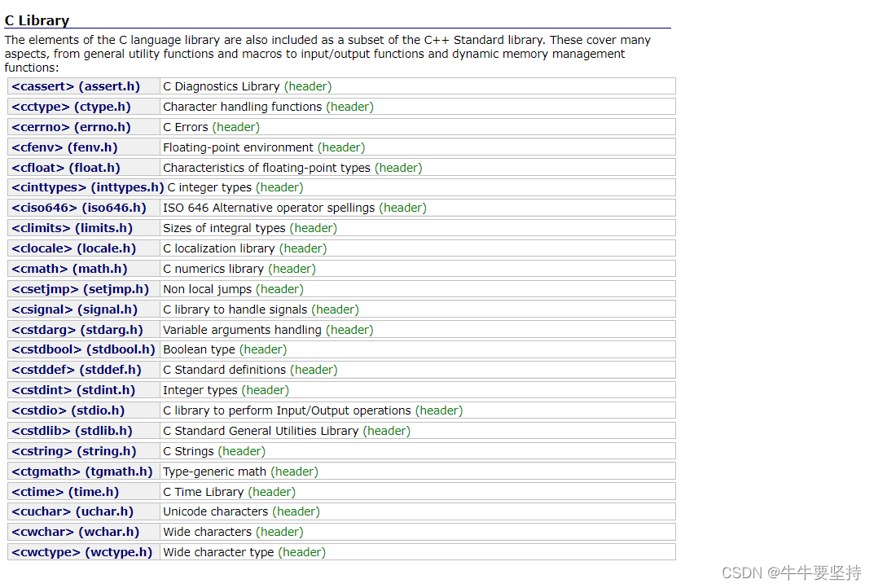Click the 'Type-generic math' description
This screenshot has width=874, height=588.
pyautogui.click(x=214, y=472)
